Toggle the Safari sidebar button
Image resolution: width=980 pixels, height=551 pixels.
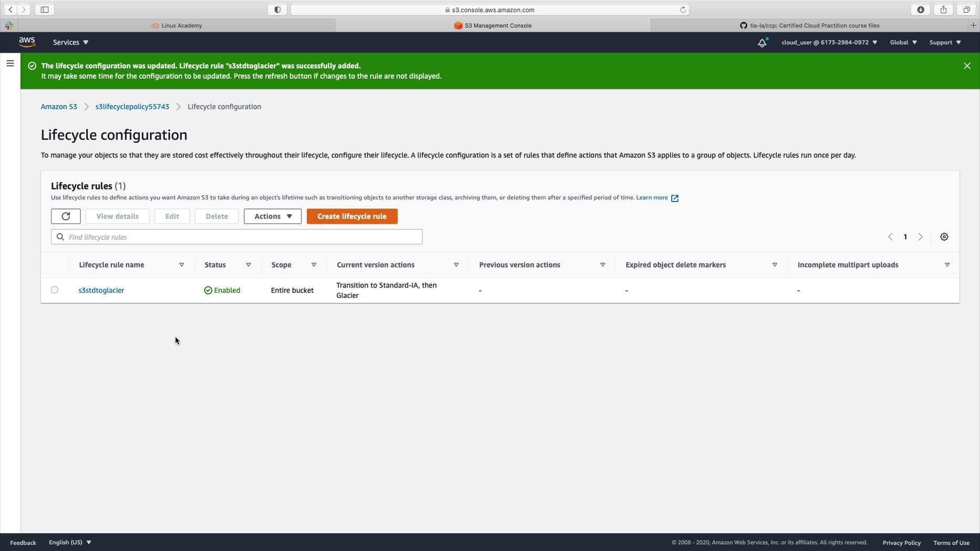pyautogui.click(x=45, y=9)
